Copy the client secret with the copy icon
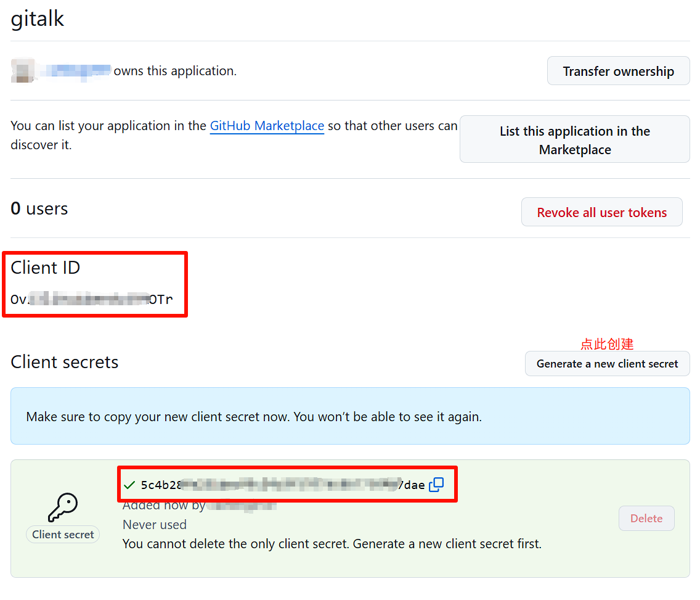This screenshot has height=600, width=700. pos(436,484)
